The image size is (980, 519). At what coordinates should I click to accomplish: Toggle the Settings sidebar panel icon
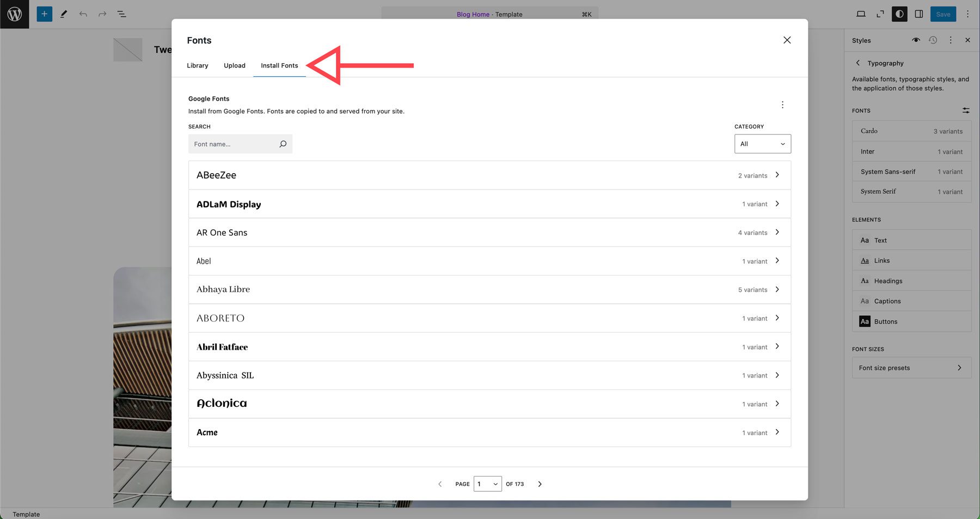919,14
